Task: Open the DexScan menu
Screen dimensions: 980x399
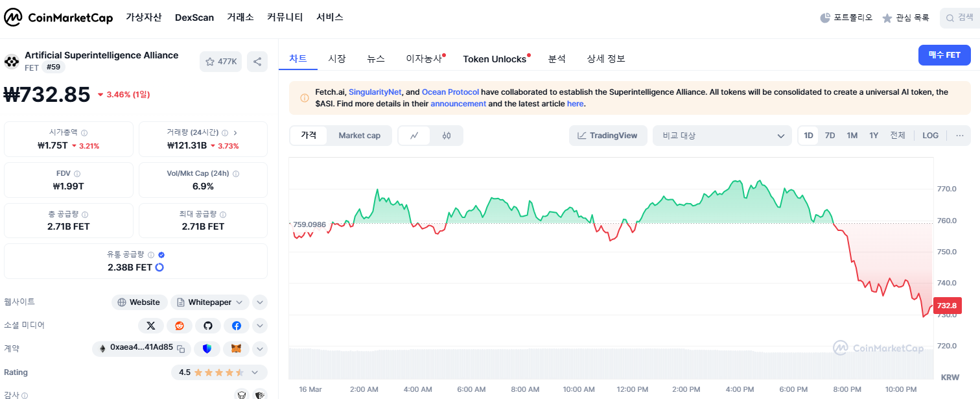Action: point(194,18)
